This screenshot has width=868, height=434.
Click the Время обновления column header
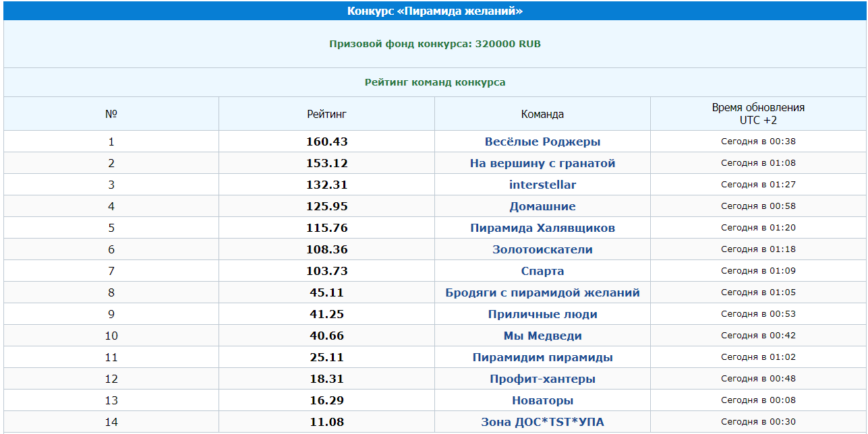(758, 114)
